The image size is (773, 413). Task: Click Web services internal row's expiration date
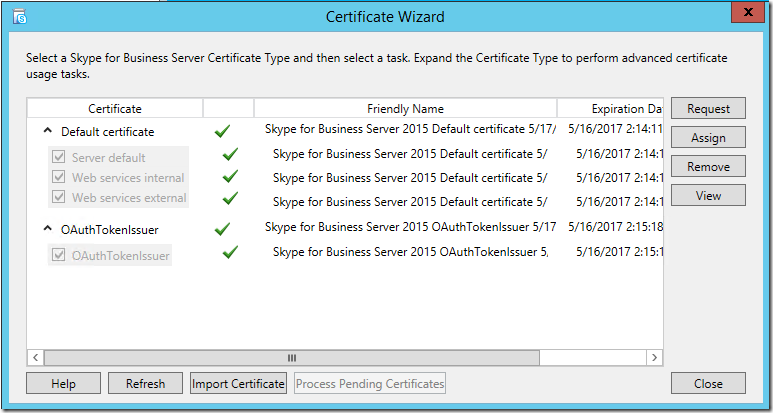(620, 178)
